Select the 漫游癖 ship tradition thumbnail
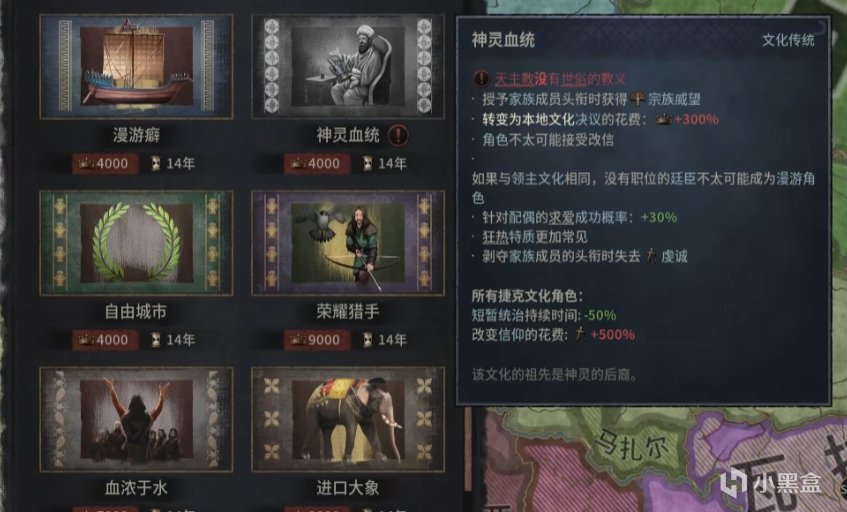The width and height of the screenshot is (847, 512). [136, 66]
